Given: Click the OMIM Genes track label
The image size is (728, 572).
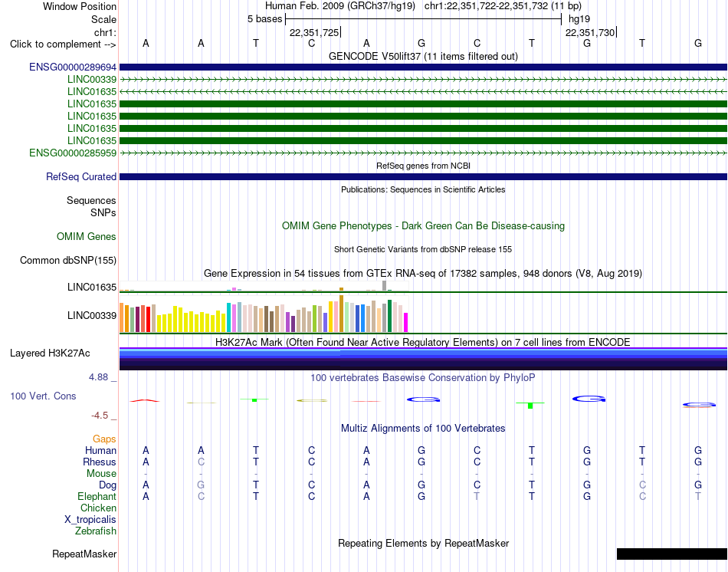Looking at the screenshot, I should [x=87, y=236].
